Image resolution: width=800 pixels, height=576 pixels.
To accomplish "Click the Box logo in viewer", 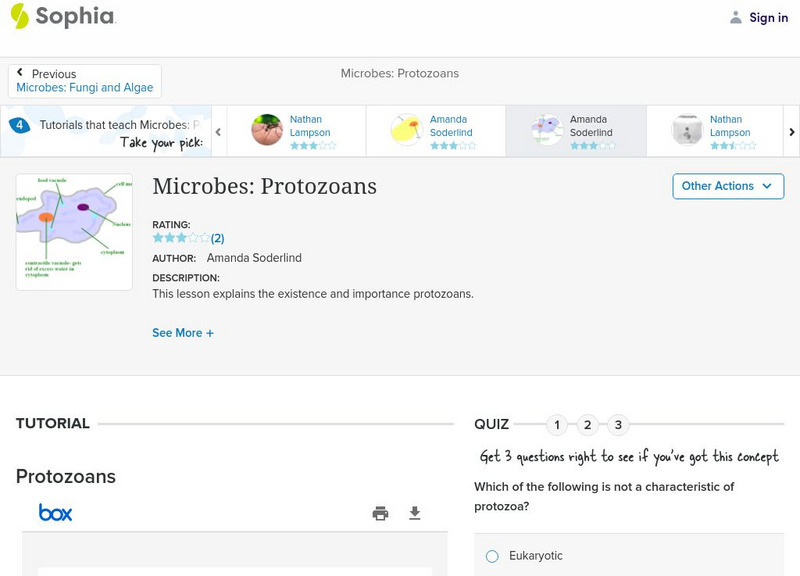I will (55, 513).
